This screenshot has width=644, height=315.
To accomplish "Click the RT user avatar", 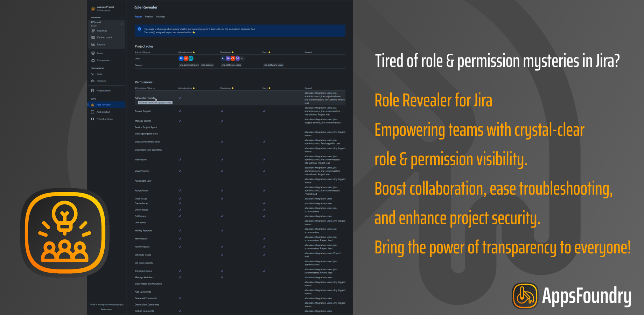I will click(191, 58).
